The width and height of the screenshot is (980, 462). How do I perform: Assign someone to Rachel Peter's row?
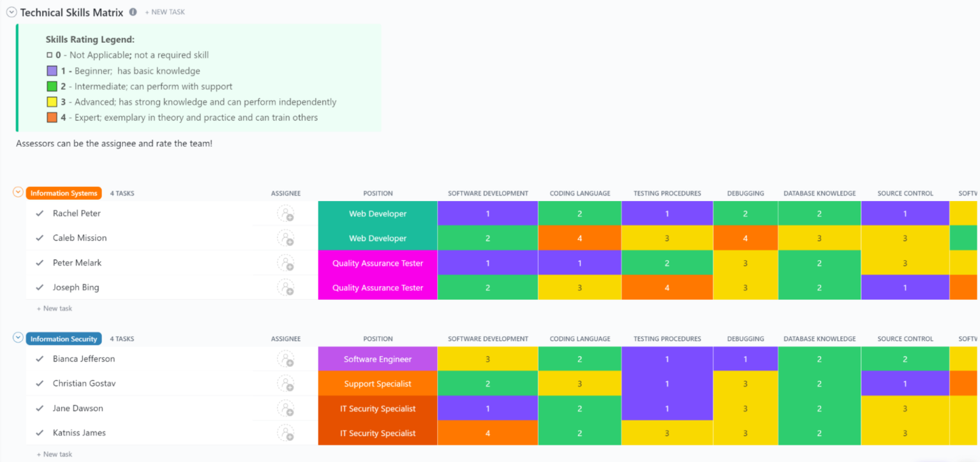[285, 214]
